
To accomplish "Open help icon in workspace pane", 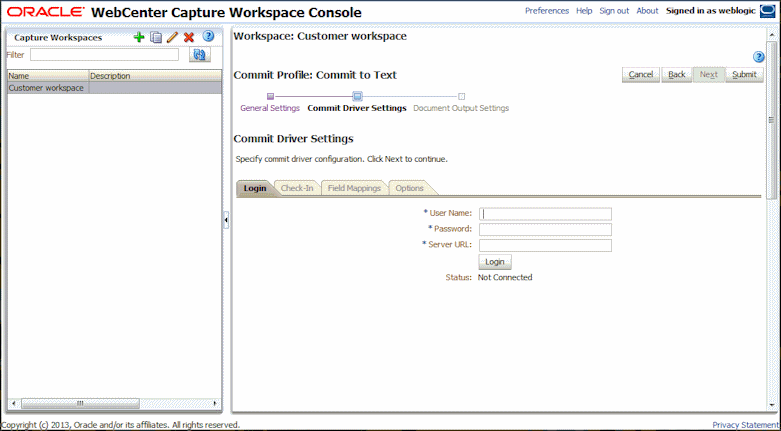I will tap(758, 57).
